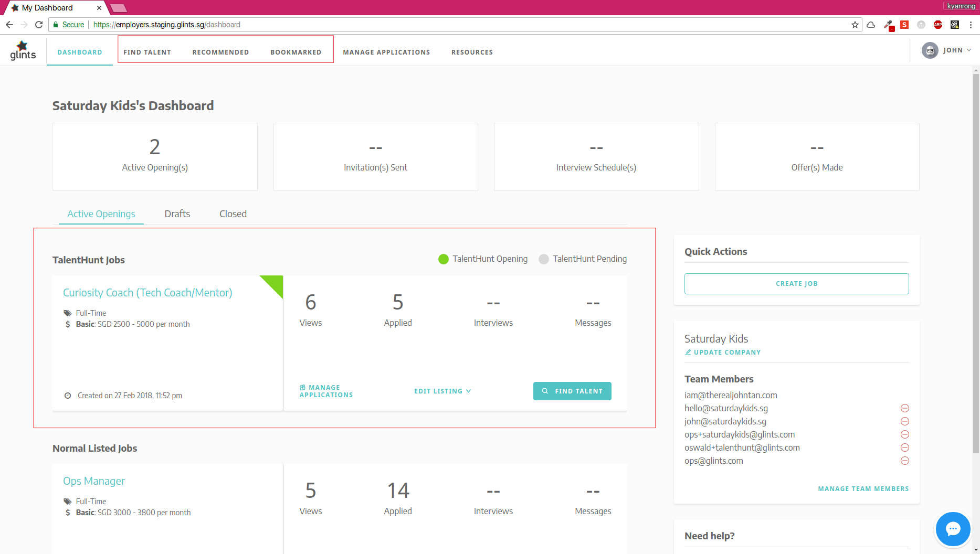Screen dimensions: 980x554
Task: Click the CREATE JOB button
Action: pyautogui.click(x=796, y=283)
